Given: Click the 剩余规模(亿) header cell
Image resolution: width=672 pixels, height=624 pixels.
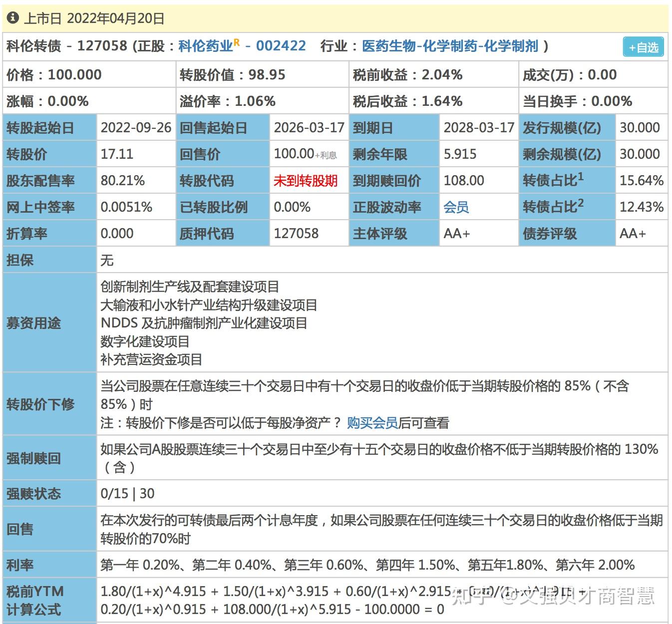Looking at the screenshot, I should [x=567, y=154].
